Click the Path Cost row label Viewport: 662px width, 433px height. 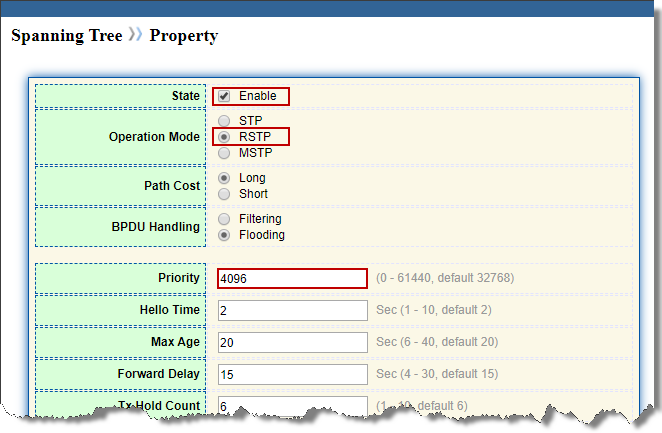point(172,186)
